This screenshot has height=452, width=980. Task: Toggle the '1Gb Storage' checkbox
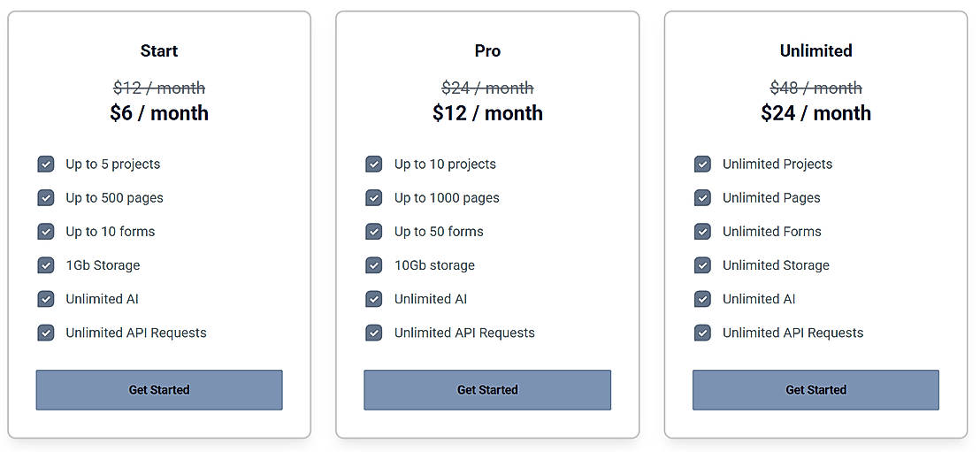click(46, 265)
